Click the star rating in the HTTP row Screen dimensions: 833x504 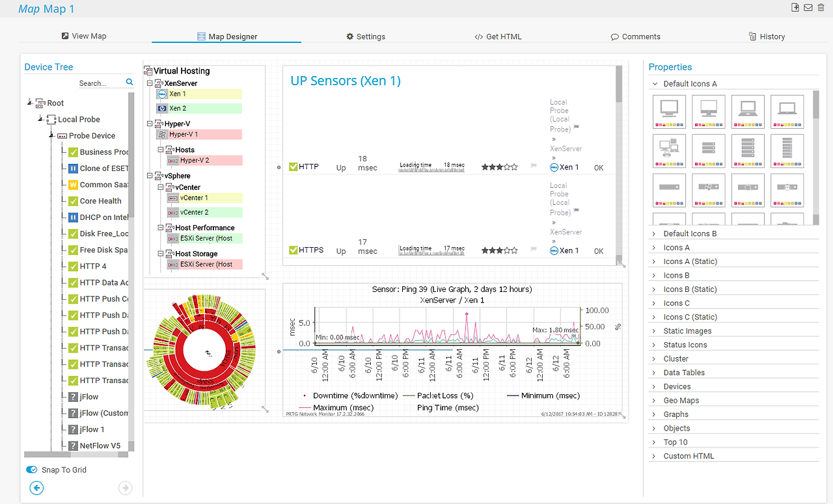tap(499, 167)
